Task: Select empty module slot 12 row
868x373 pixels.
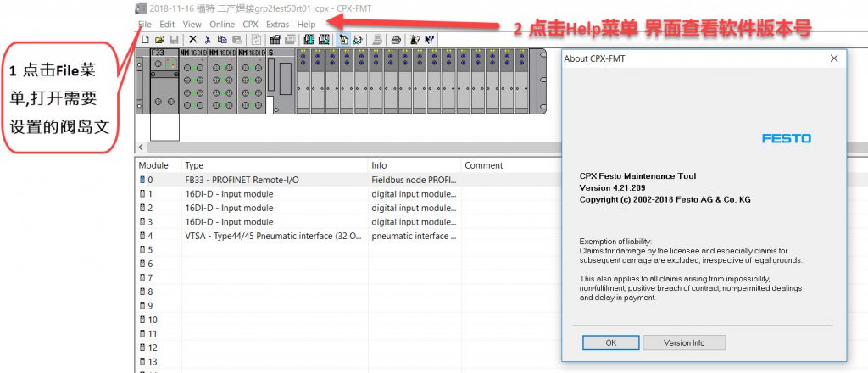Action: tap(348, 348)
